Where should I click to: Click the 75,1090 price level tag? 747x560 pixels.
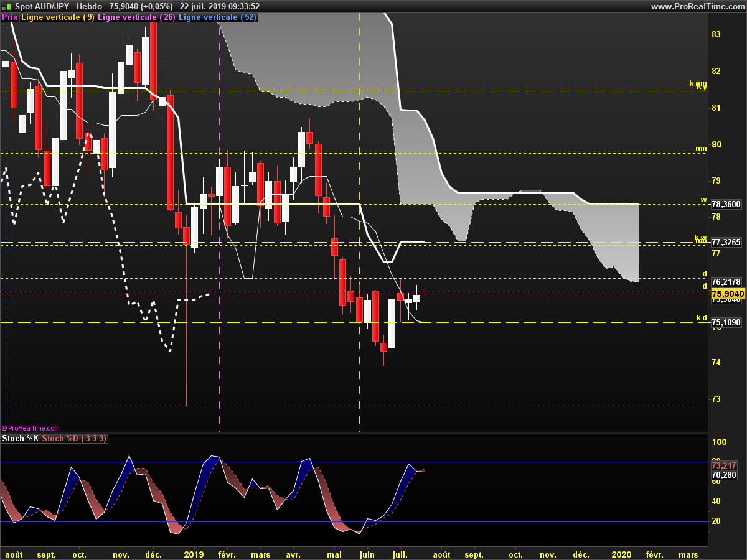(x=726, y=322)
